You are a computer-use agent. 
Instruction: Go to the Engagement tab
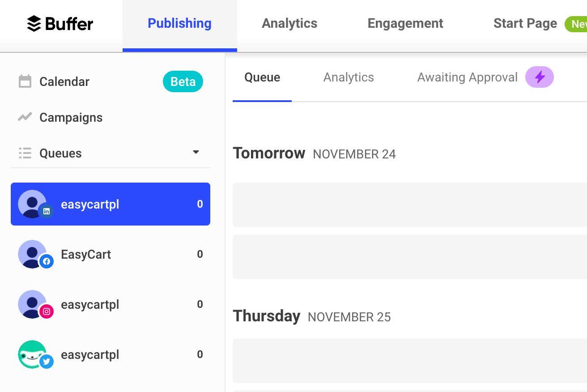pyautogui.click(x=405, y=23)
